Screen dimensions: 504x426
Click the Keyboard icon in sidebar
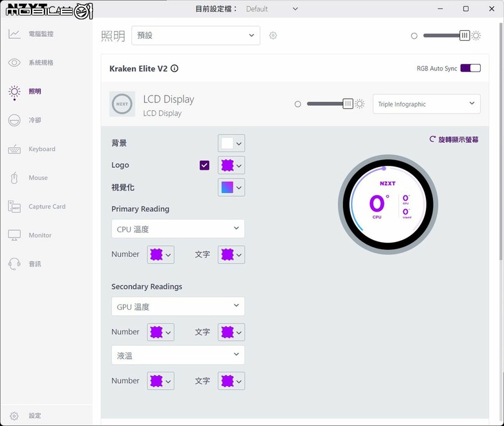(x=14, y=149)
